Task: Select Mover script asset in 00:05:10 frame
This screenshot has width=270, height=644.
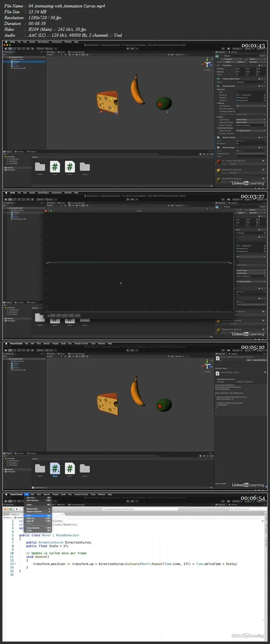Action: [x=55, y=469]
